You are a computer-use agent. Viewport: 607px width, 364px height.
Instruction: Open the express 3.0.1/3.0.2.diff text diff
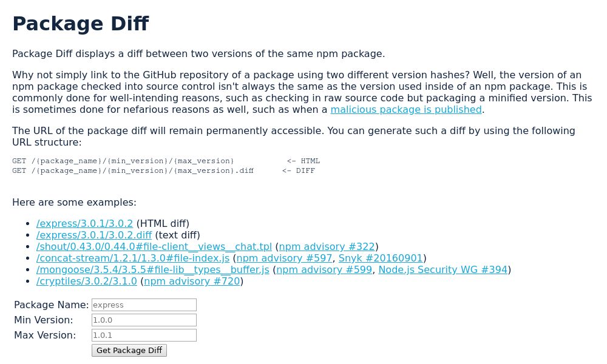click(x=94, y=235)
